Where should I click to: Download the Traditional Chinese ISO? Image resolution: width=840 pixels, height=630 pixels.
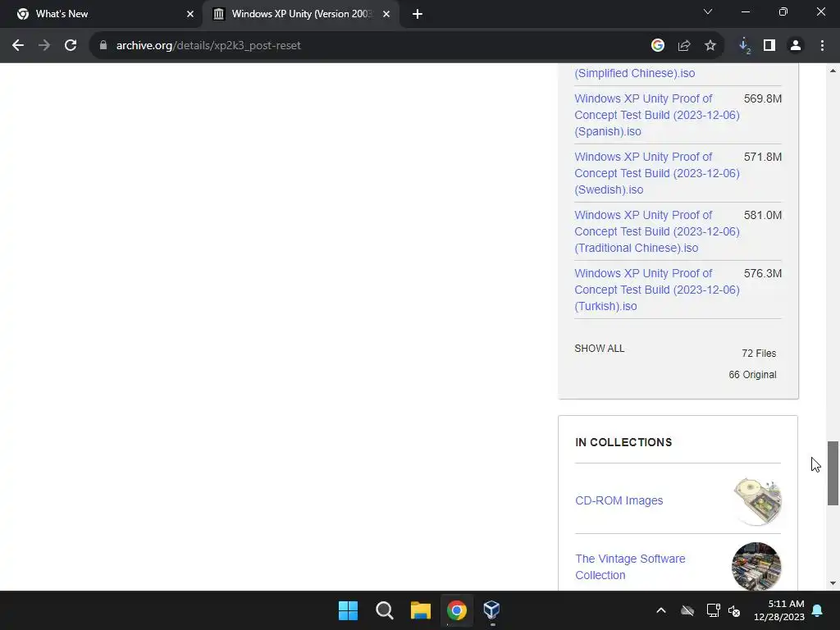pos(657,231)
